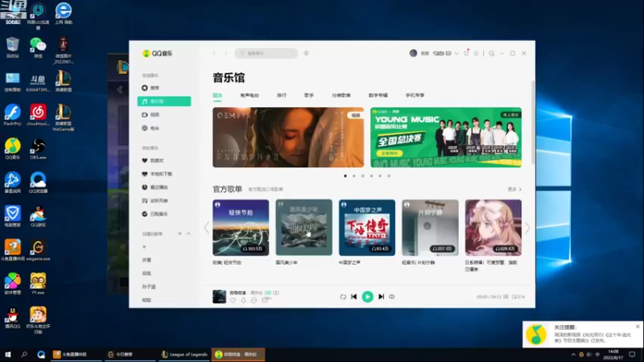This screenshot has height=362, width=644.
Task: Show previous official playlists with left arrow
Action: pos(207,228)
